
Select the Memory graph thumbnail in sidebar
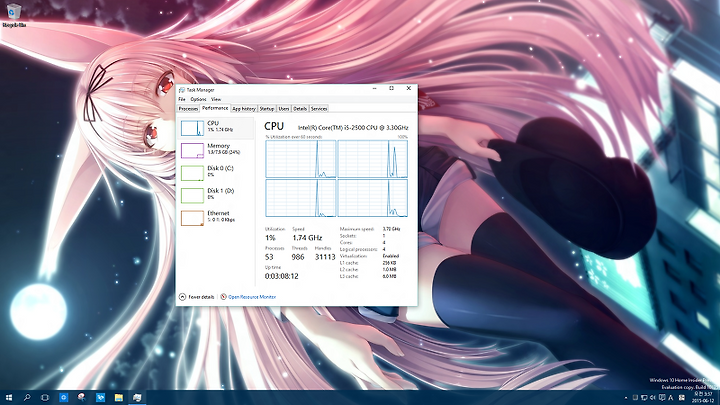click(x=192, y=151)
